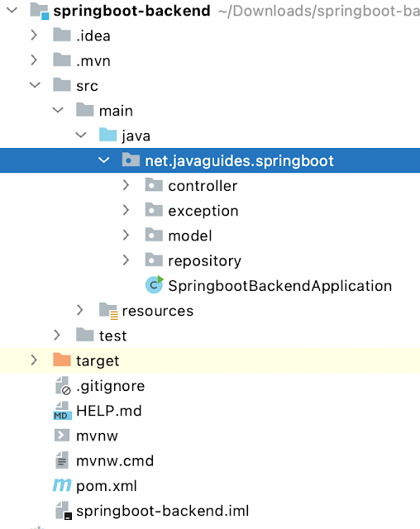
Task: Select the HELP.md file name
Action: tap(109, 411)
